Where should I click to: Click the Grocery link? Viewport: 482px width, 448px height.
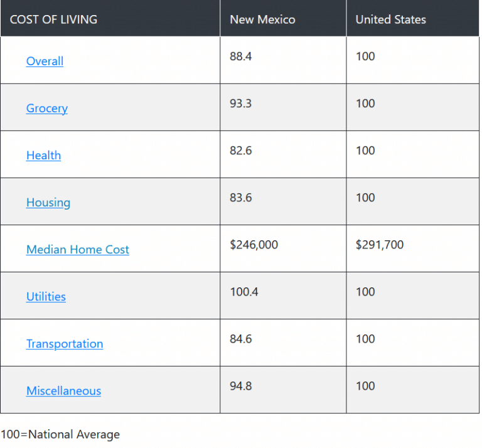click(x=46, y=108)
